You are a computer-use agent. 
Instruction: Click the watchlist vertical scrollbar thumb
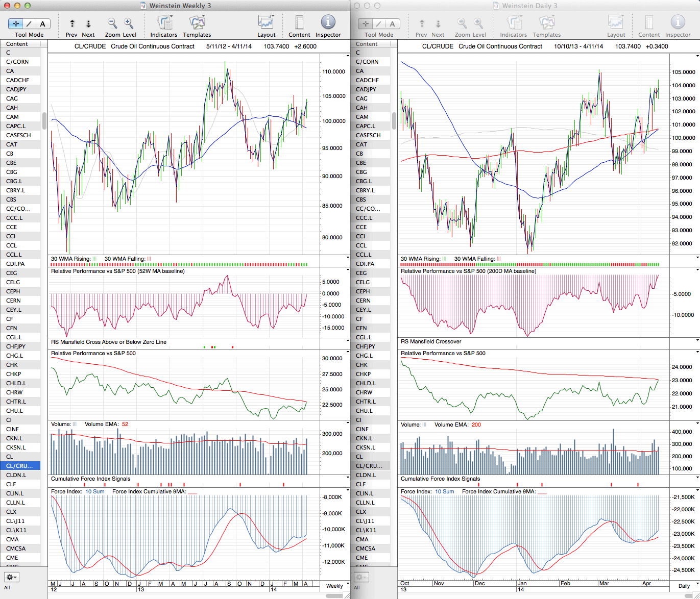[44, 121]
